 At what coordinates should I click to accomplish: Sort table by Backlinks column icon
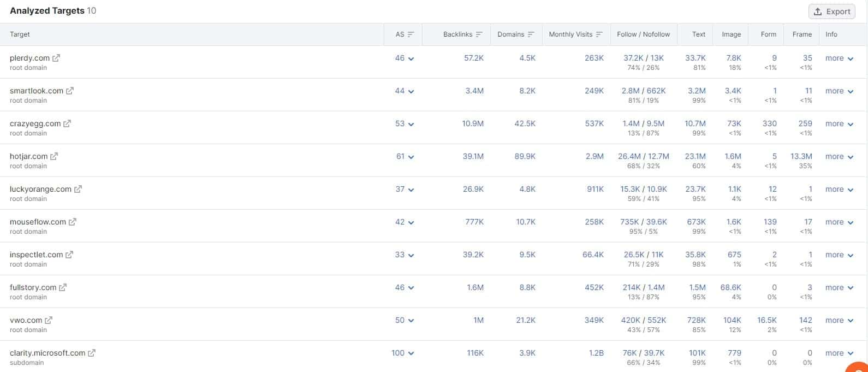479,34
